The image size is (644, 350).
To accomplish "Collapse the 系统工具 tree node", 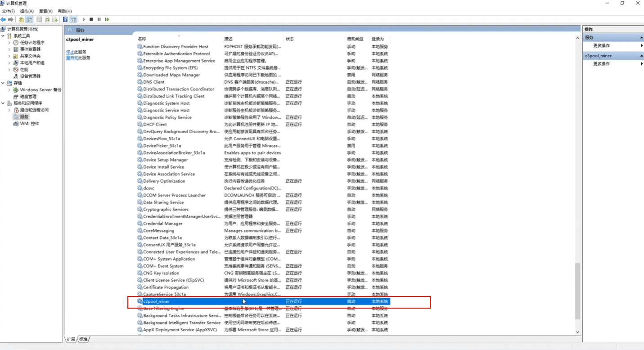I will tap(3, 36).
